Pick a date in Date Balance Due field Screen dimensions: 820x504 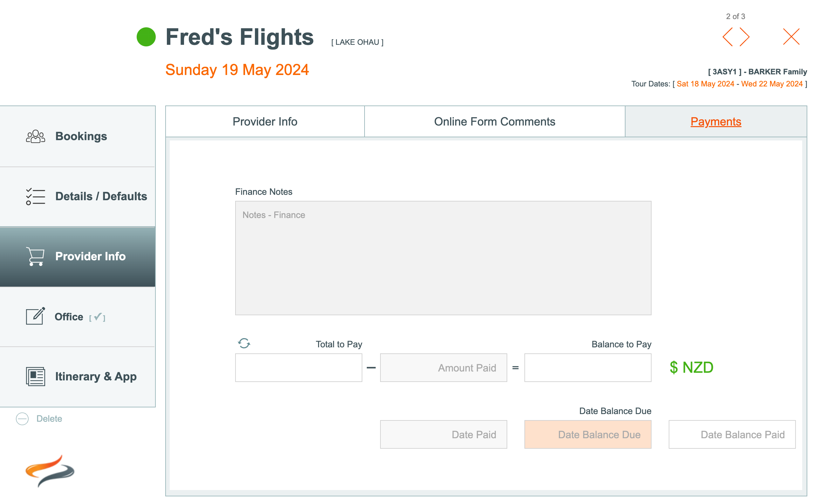[x=587, y=434]
